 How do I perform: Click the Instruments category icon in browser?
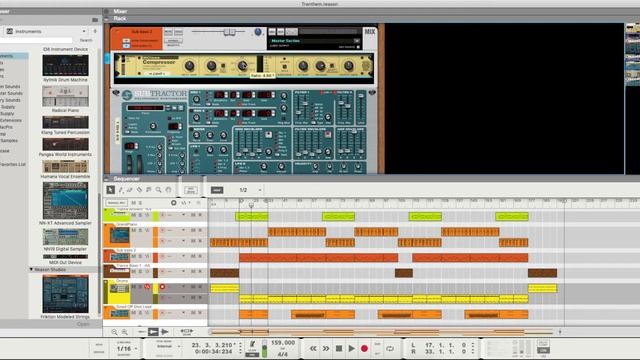click(10, 31)
